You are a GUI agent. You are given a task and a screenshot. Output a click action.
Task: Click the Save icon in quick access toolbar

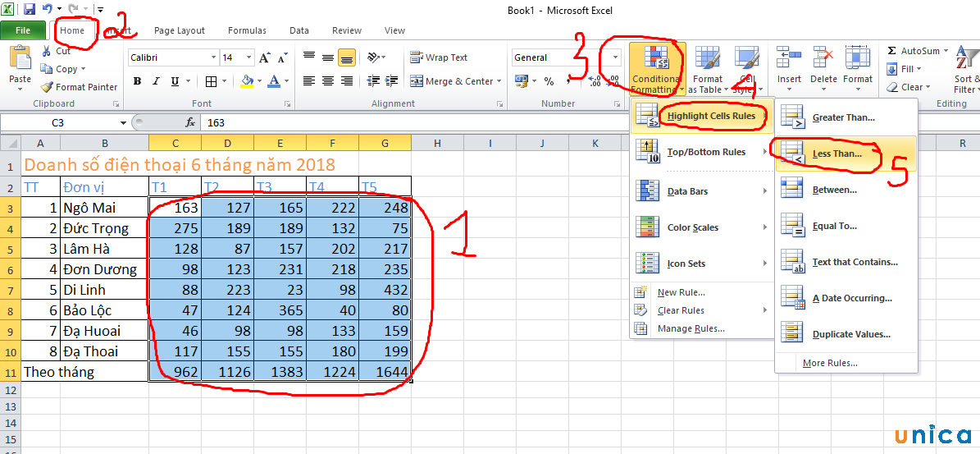(30, 9)
